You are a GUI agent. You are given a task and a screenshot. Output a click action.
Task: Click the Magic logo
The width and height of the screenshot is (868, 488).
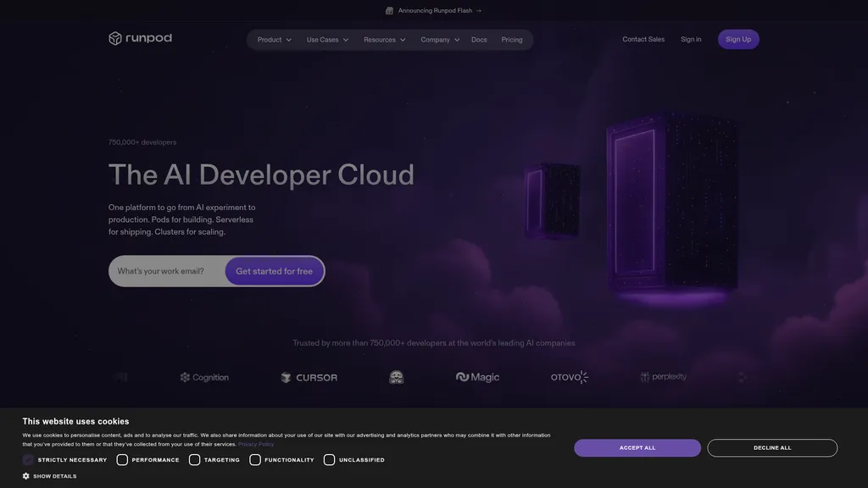(478, 377)
